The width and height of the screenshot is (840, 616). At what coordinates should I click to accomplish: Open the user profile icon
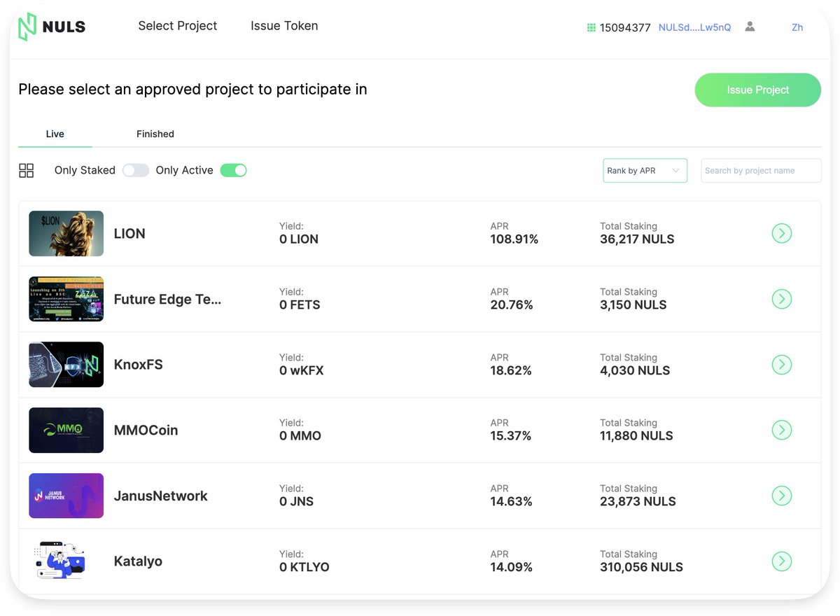(750, 27)
